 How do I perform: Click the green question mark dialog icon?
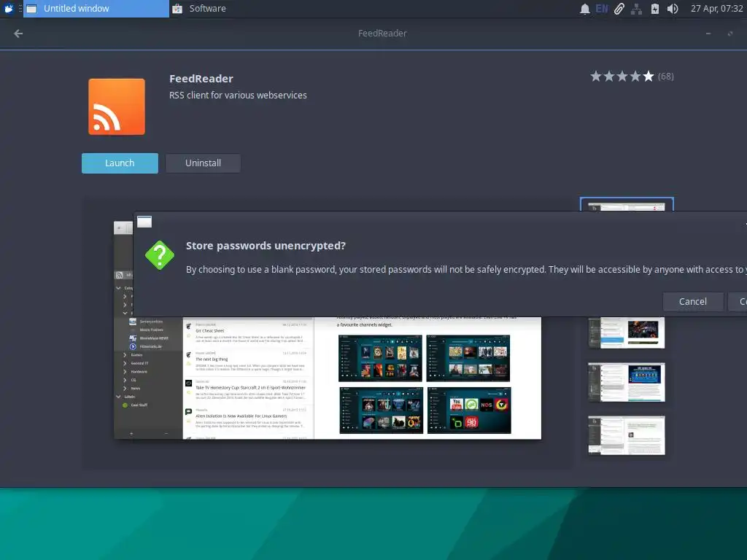pyautogui.click(x=160, y=255)
